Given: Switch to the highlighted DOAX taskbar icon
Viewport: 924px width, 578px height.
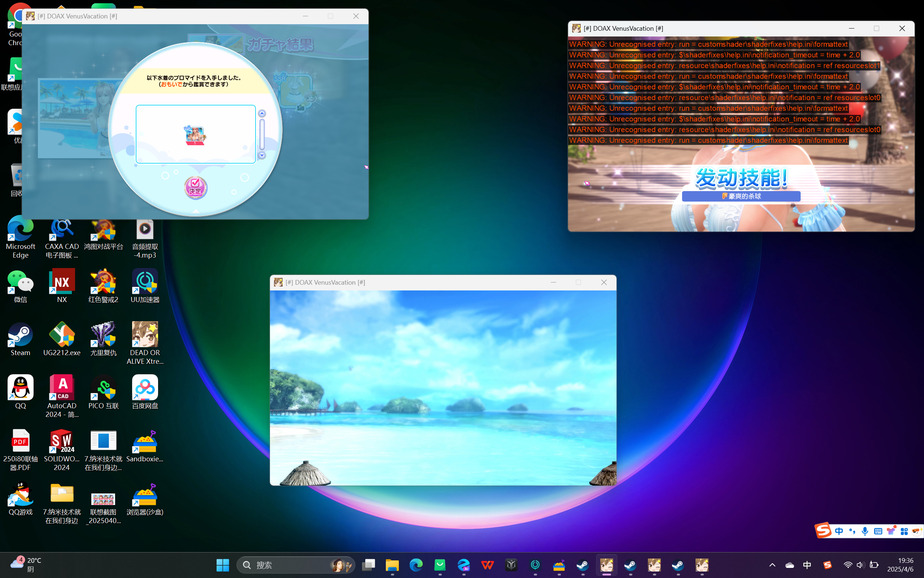Looking at the screenshot, I should point(607,565).
